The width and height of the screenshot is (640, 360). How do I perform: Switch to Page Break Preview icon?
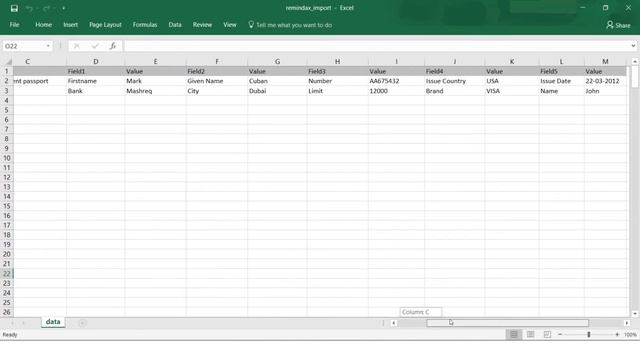coord(547,335)
